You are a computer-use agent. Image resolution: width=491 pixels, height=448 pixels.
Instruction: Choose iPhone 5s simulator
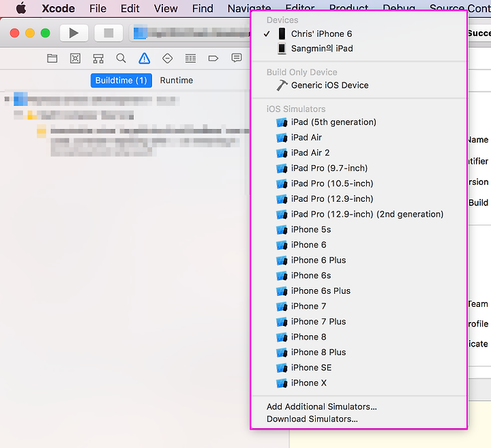tap(359, 230)
